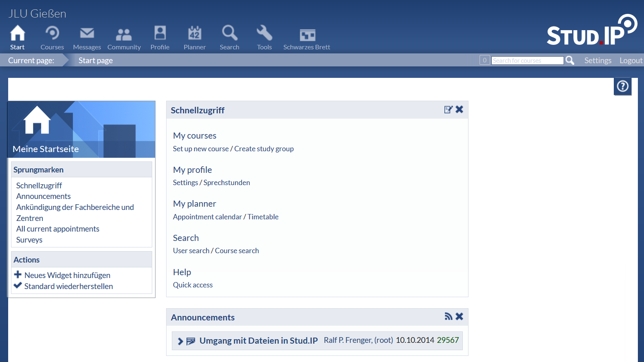Open the Profile menu item
This screenshot has height=362, width=644.
click(160, 38)
